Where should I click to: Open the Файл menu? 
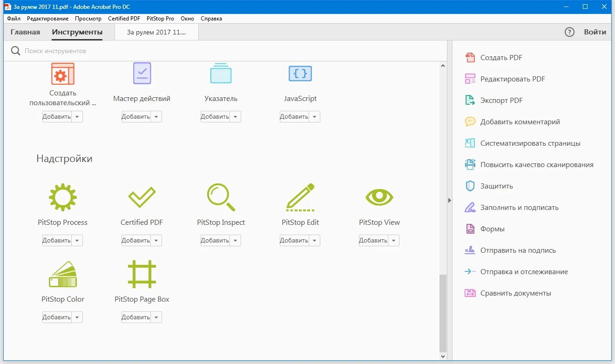14,19
